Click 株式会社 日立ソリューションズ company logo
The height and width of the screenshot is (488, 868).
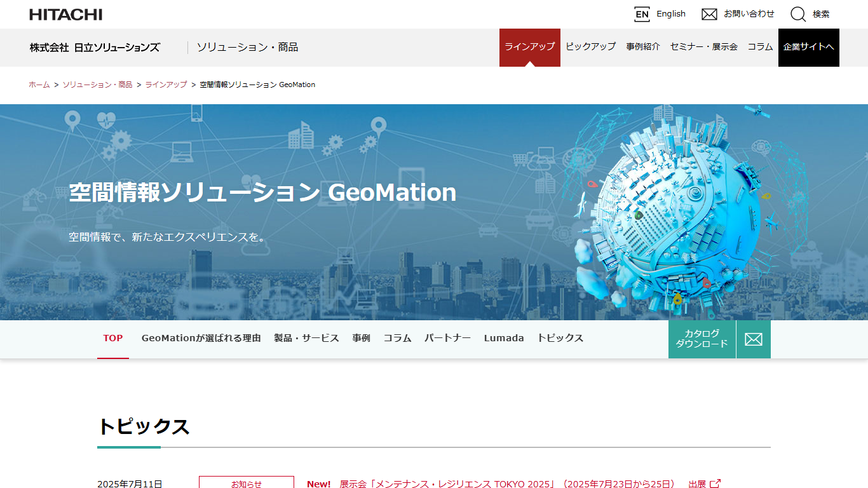(95, 47)
